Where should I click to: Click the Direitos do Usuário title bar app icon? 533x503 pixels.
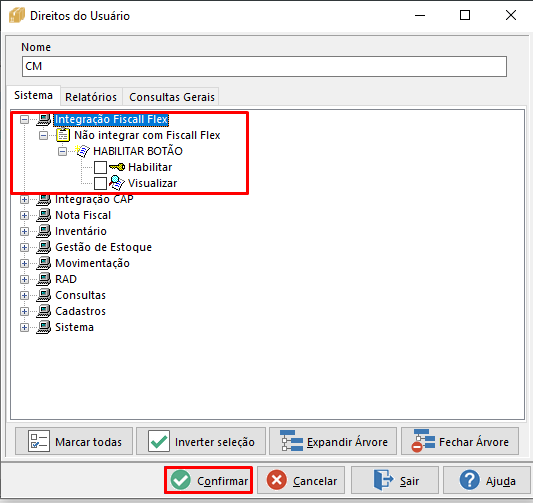pyautogui.click(x=17, y=16)
